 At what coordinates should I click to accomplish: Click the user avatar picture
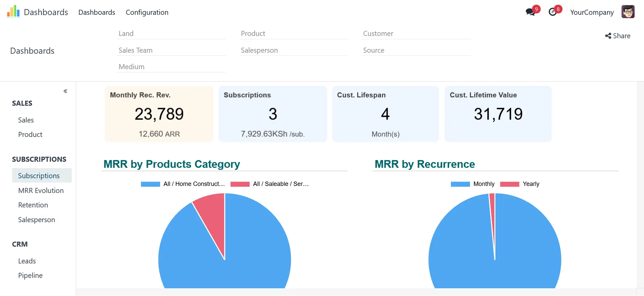click(628, 12)
